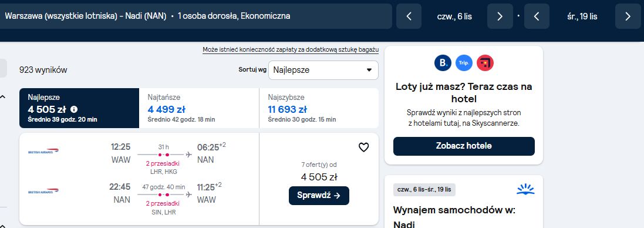This screenshot has height=228, width=644.
Task: Click the Zobacz hotele button
Action: tap(464, 146)
